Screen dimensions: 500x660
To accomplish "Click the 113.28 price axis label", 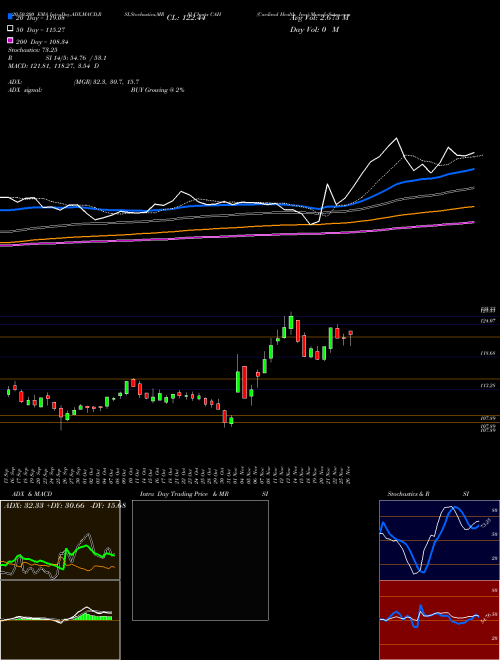I will 488,386.
